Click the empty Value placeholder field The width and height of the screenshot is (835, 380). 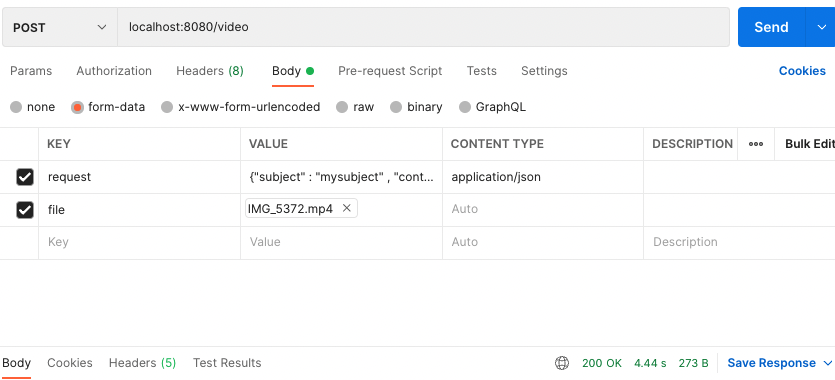pos(341,242)
